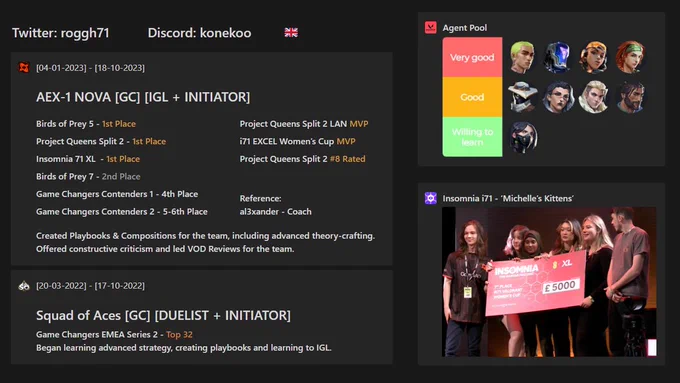Click the Squad of Aces logo next to 20-03-2022
Image resolution: width=680 pixels, height=383 pixels.
pyautogui.click(x=24, y=285)
